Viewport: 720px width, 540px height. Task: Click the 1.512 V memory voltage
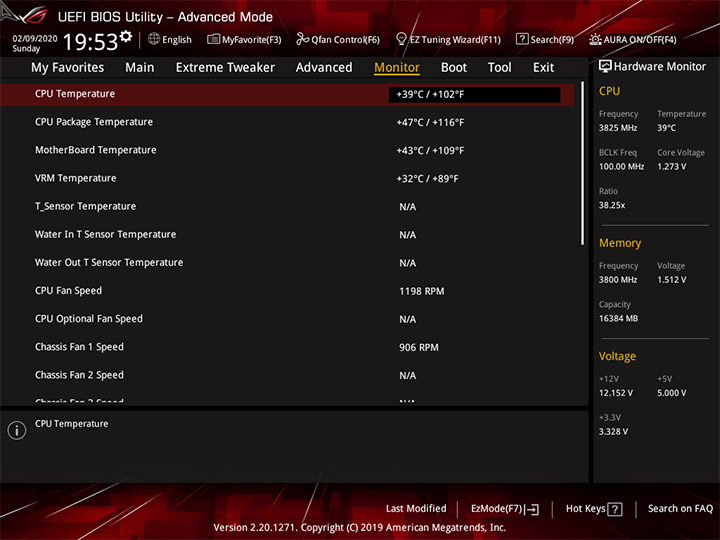point(671,280)
